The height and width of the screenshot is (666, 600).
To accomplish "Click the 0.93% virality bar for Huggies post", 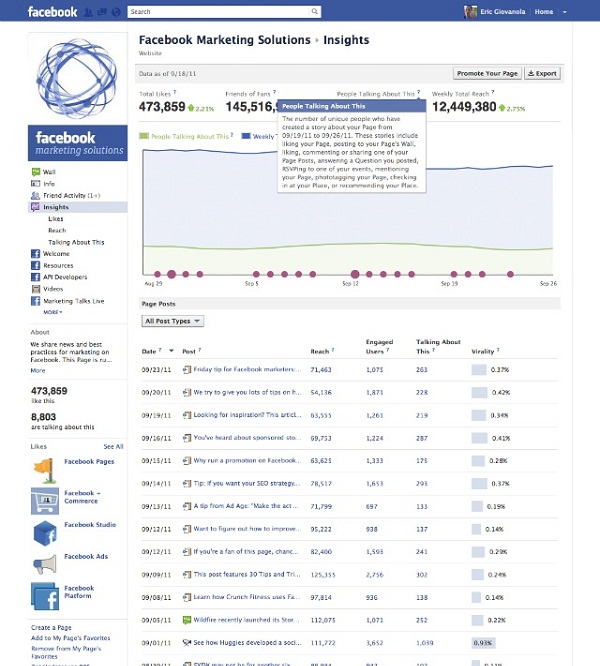I will click(x=483, y=643).
